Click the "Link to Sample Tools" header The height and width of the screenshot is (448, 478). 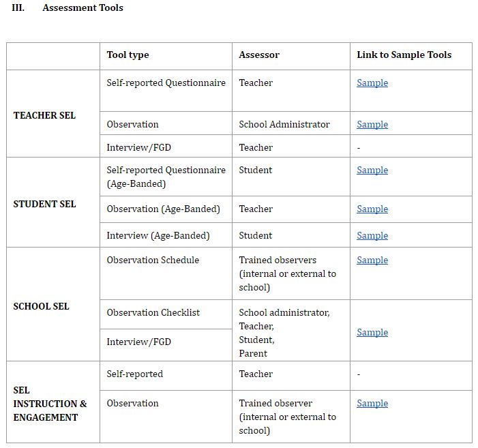pos(404,55)
